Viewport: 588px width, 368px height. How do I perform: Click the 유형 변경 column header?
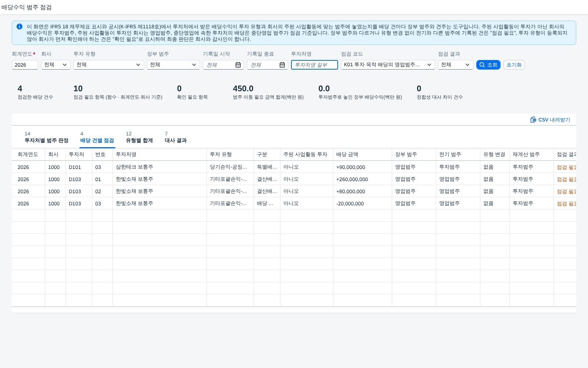(x=495, y=155)
